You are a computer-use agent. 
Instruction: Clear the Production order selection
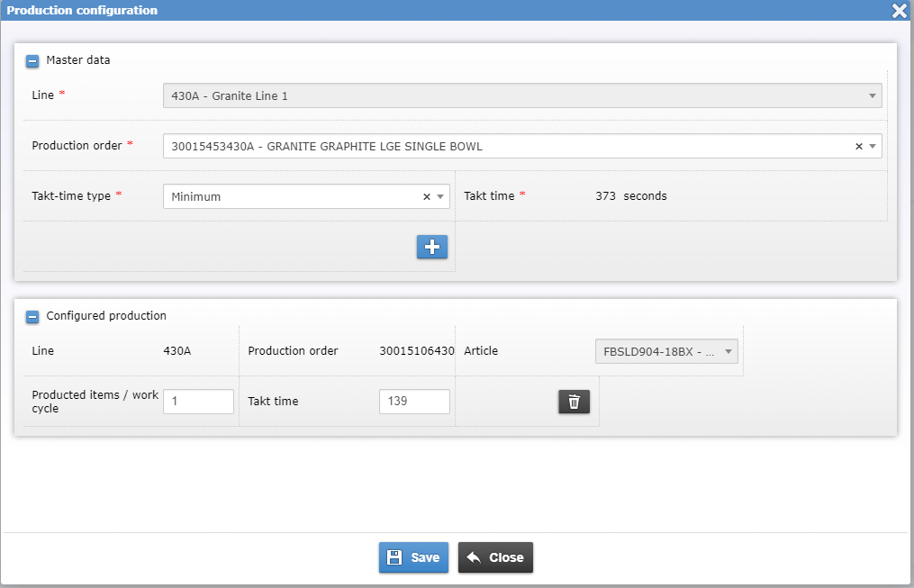pos(858,147)
